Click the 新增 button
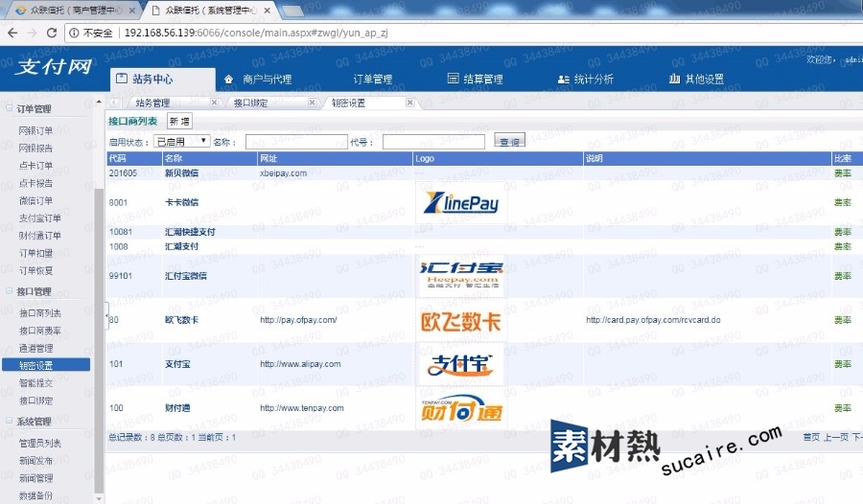The height and width of the screenshot is (504, 863). coord(179,121)
